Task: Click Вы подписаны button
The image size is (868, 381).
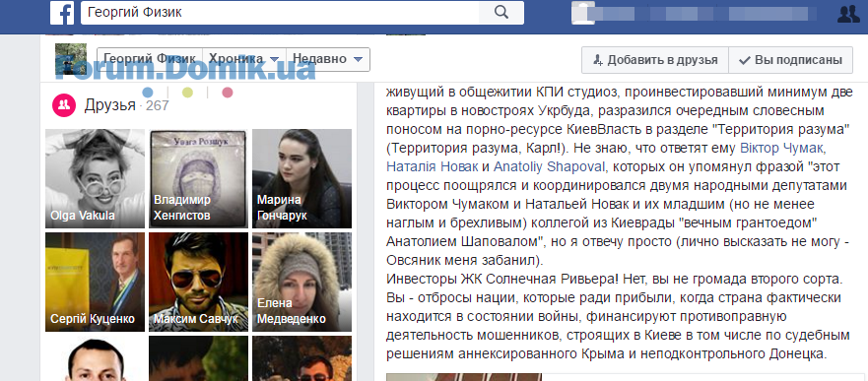Action: 790,60
